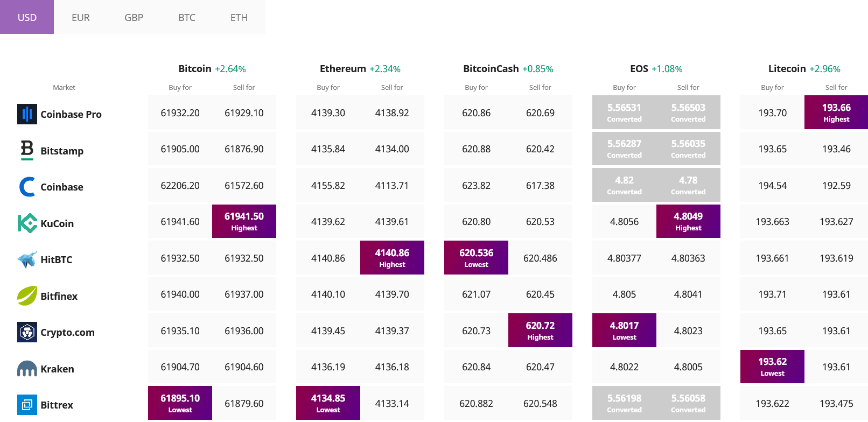
Task: Click Coinbase EOS converted buy price 4.82
Action: point(624,185)
